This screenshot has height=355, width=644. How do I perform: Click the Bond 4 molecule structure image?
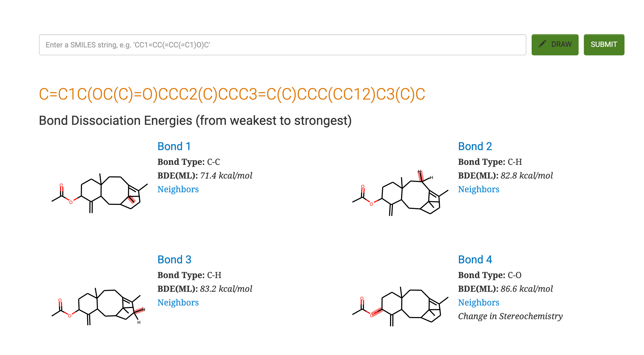click(x=400, y=307)
